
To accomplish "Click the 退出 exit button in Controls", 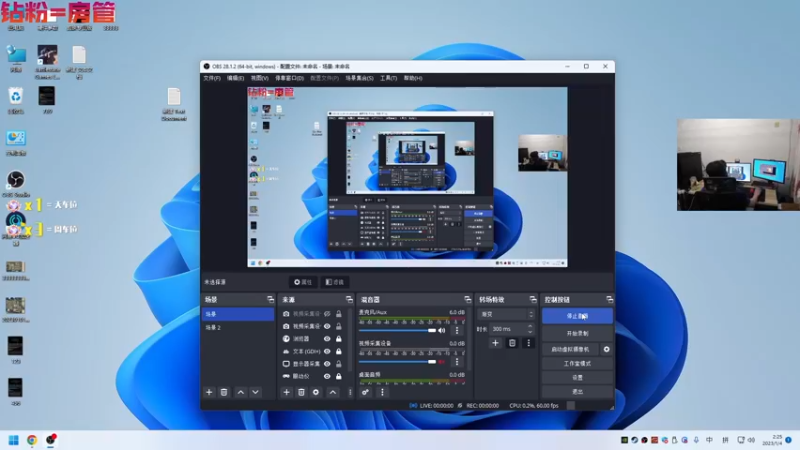I will [577, 392].
